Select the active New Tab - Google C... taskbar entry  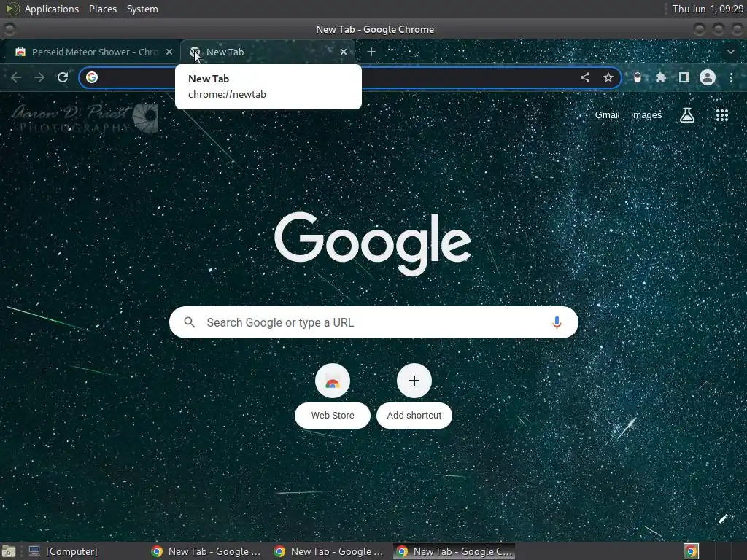point(454,551)
